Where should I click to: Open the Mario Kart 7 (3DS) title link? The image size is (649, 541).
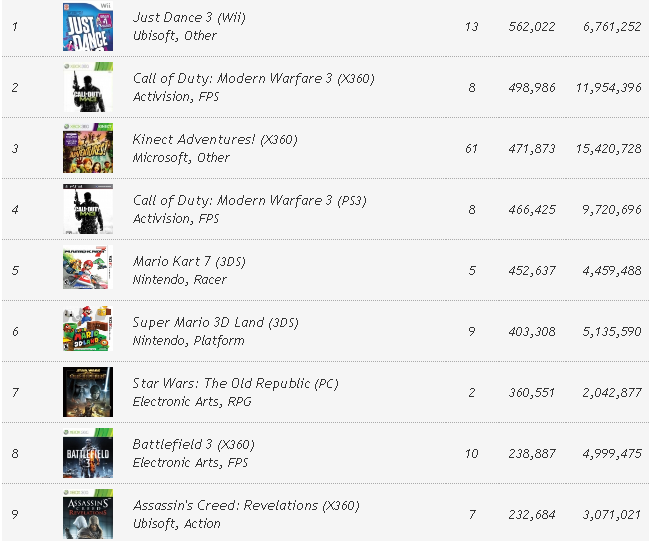189,262
